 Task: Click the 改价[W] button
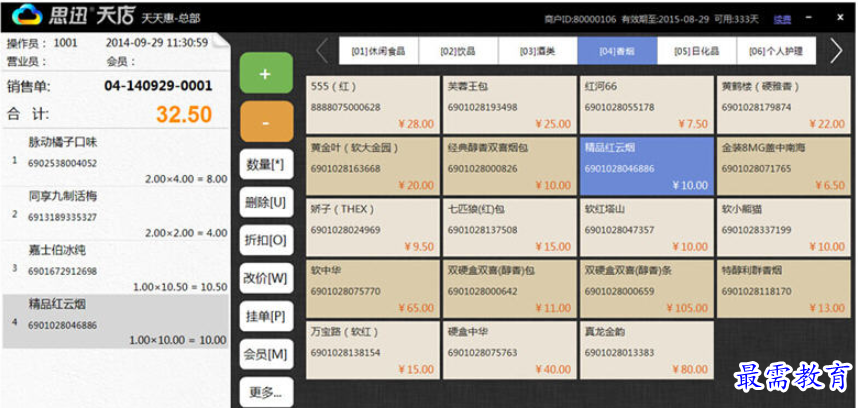pyautogui.click(x=266, y=278)
